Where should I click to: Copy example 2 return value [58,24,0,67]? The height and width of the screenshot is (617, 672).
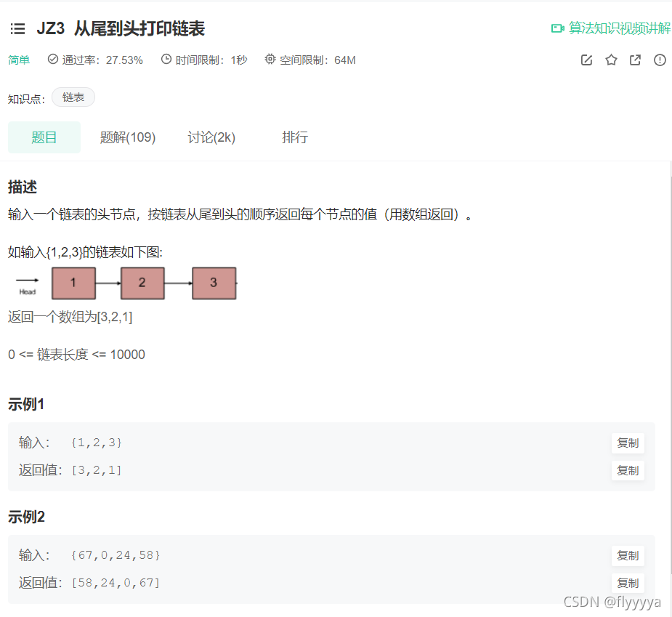[628, 584]
